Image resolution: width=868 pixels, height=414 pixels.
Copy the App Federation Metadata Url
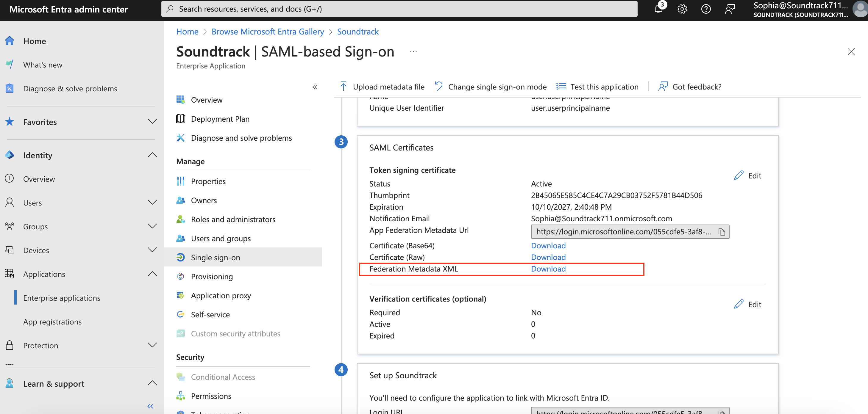(722, 232)
